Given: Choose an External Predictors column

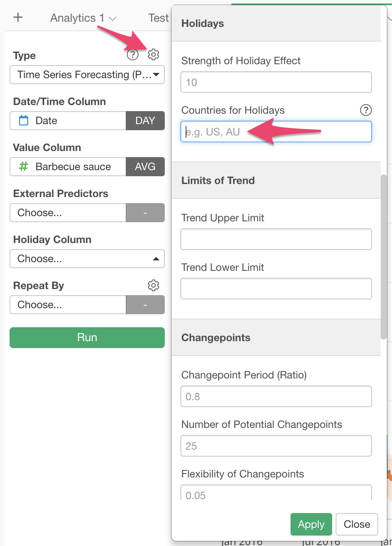Looking at the screenshot, I should [x=68, y=213].
